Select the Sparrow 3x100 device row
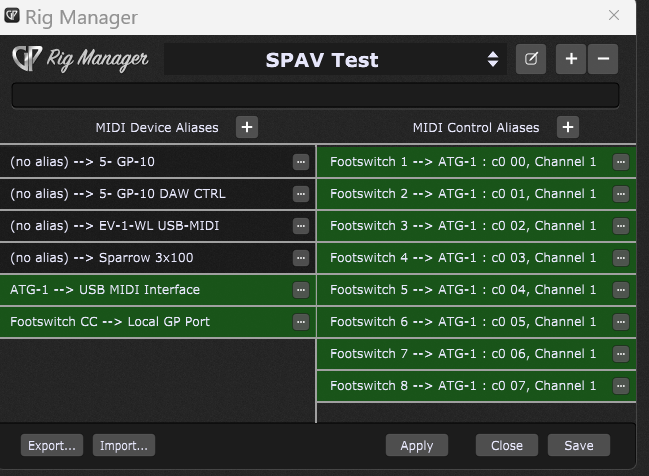 tap(157, 258)
